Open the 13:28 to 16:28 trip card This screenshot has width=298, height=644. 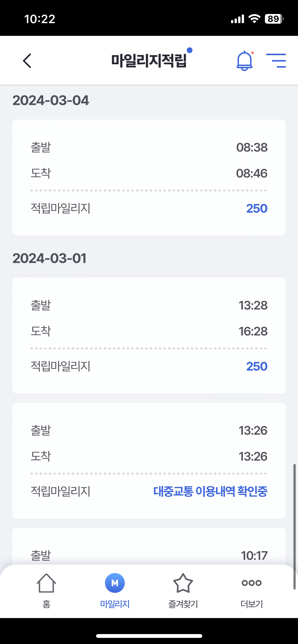click(x=149, y=335)
